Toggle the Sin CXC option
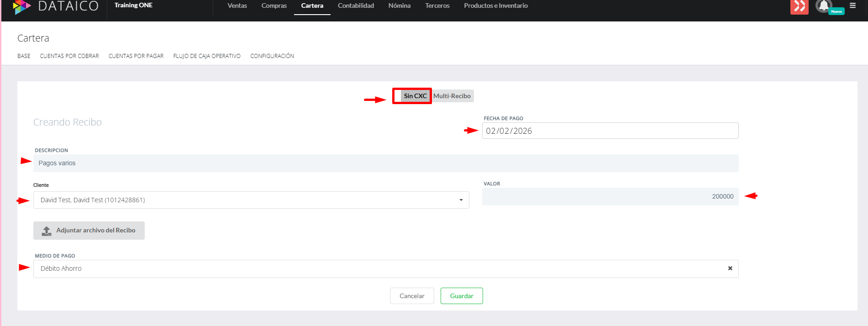This screenshot has height=326, width=868. coord(415,96)
